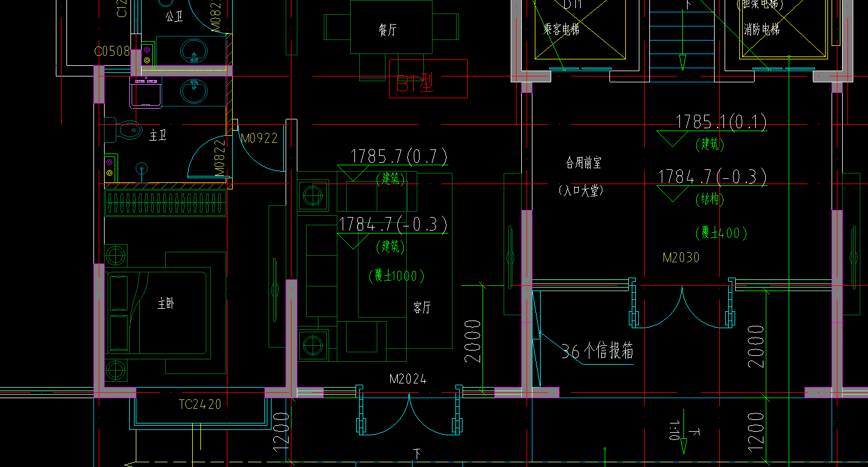Select the round sink symbol in the 公卫 room
868x467 pixels.
coord(195,50)
